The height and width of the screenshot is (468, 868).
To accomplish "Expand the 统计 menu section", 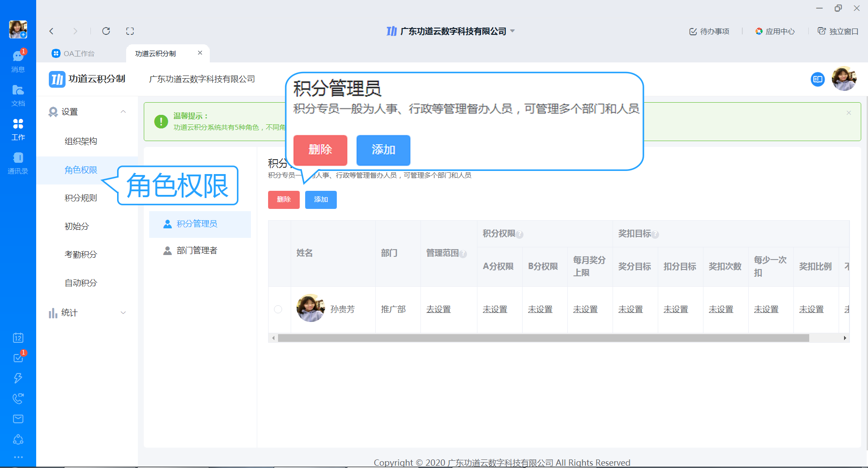I will pyautogui.click(x=123, y=313).
